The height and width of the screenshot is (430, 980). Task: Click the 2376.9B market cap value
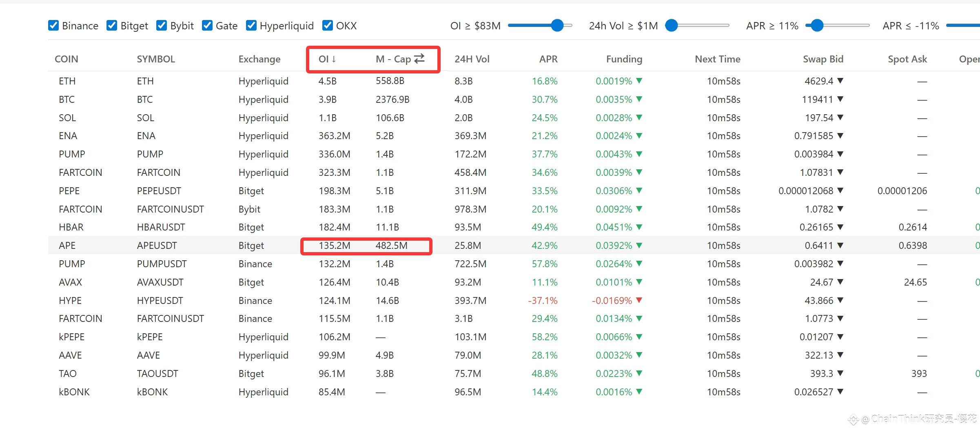(x=392, y=100)
